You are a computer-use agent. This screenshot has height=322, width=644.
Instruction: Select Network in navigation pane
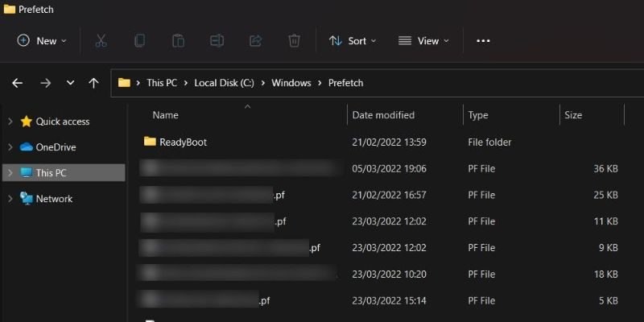pyautogui.click(x=54, y=199)
